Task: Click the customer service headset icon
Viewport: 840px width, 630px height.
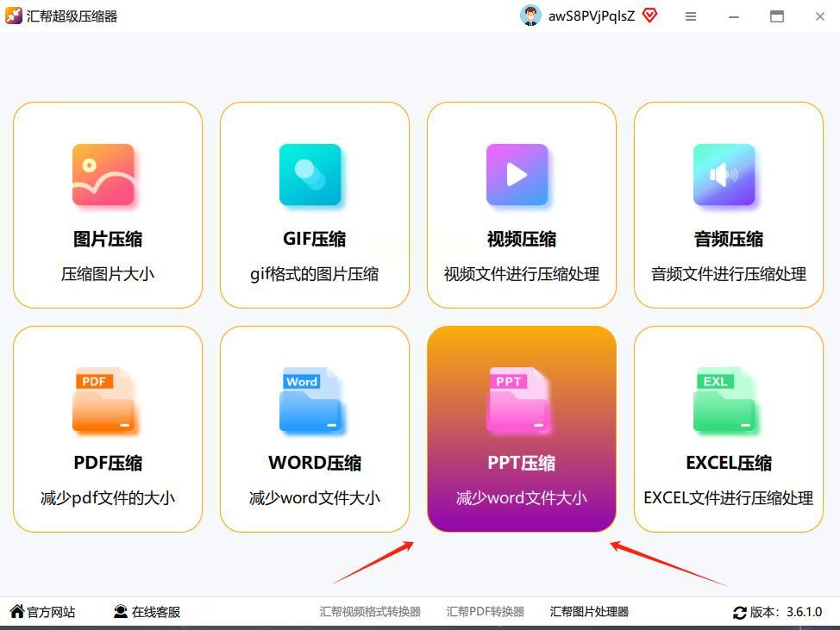Action: click(x=121, y=611)
